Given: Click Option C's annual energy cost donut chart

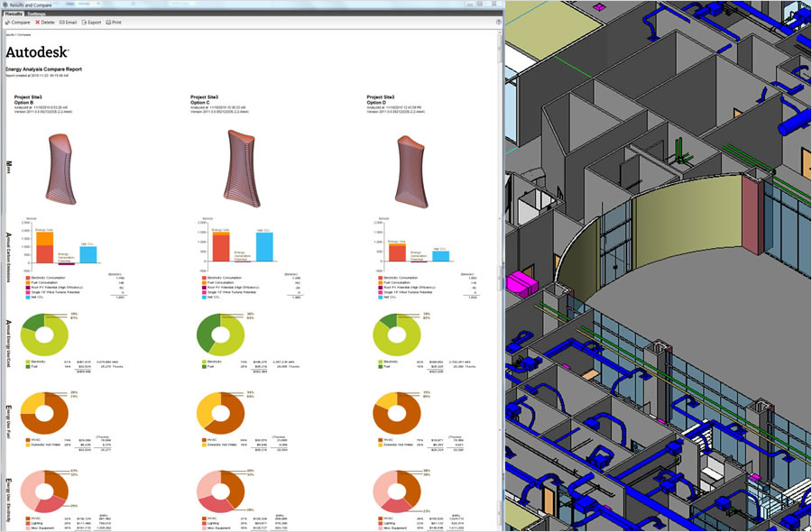Looking at the screenshot, I should (x=221, y=335).
